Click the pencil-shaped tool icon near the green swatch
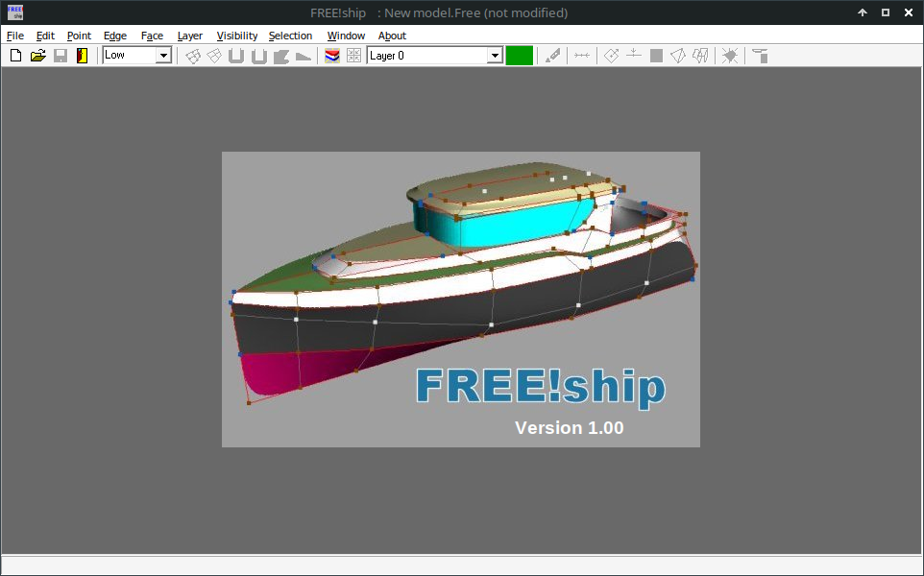The height and width of the screenshot is (576, 924). [552, 56]
